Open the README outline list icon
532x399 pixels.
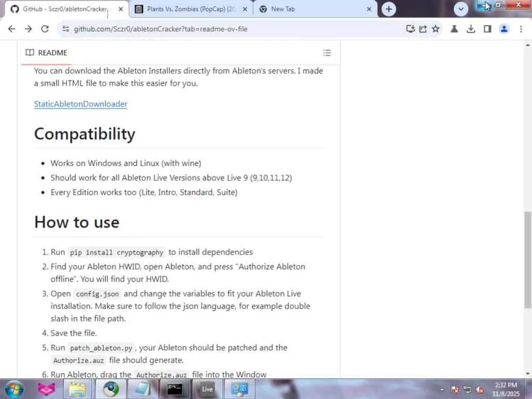(327, 52)
